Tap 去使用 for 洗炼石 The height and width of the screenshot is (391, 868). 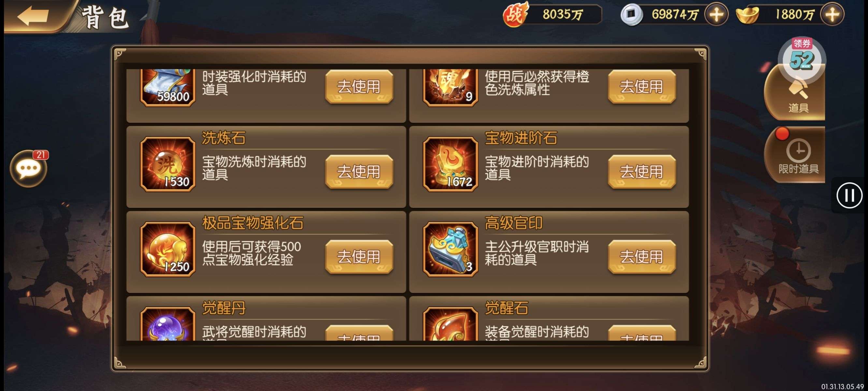tap(359, 172)
